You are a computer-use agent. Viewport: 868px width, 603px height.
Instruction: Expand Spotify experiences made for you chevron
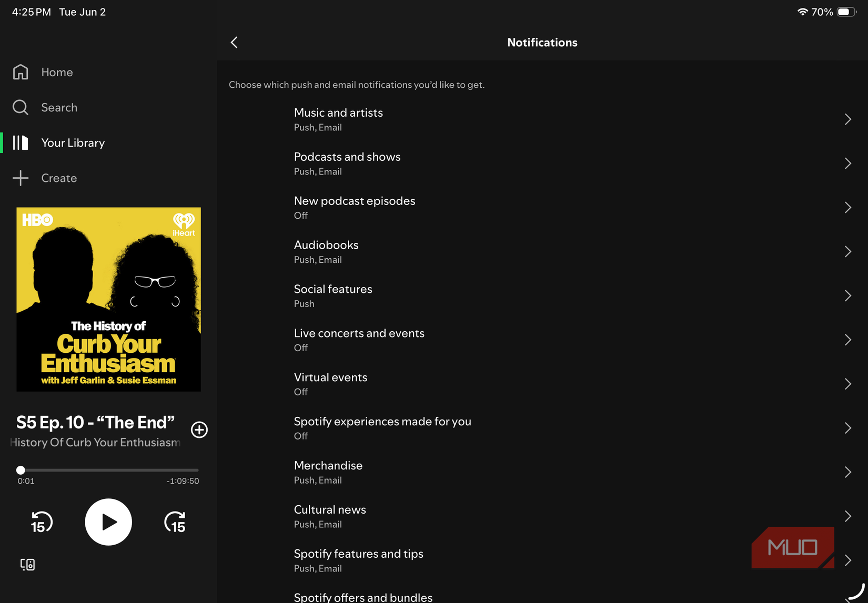pos(848,428)
